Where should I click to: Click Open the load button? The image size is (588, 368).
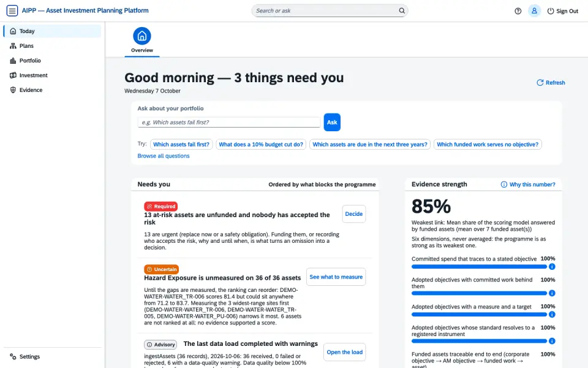point(344,352)
